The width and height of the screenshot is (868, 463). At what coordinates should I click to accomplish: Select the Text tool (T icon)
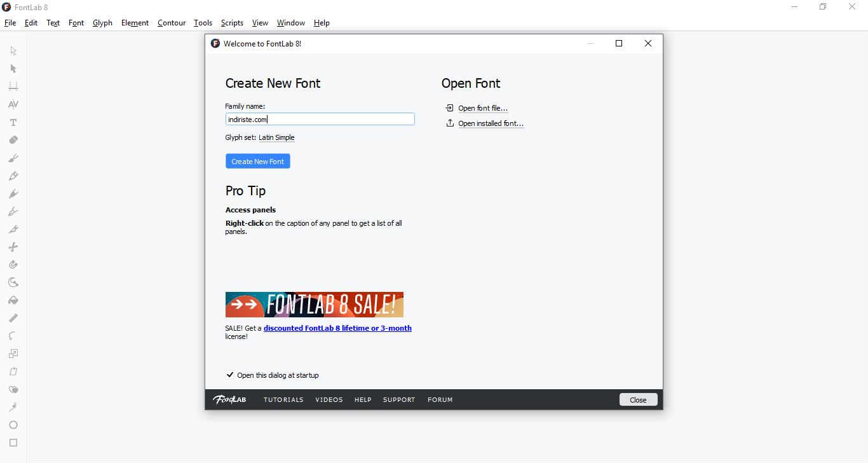pos(13,122)
